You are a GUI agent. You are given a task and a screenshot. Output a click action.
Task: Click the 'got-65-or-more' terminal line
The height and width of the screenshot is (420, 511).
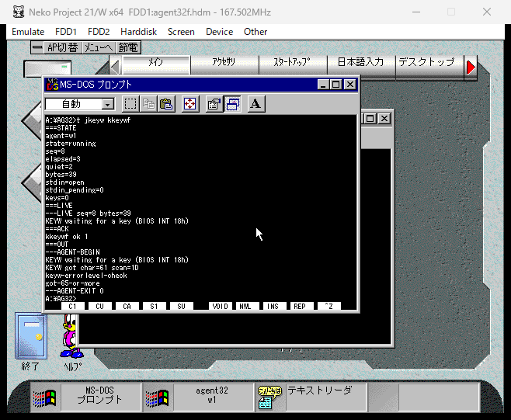tap(72, 283)
